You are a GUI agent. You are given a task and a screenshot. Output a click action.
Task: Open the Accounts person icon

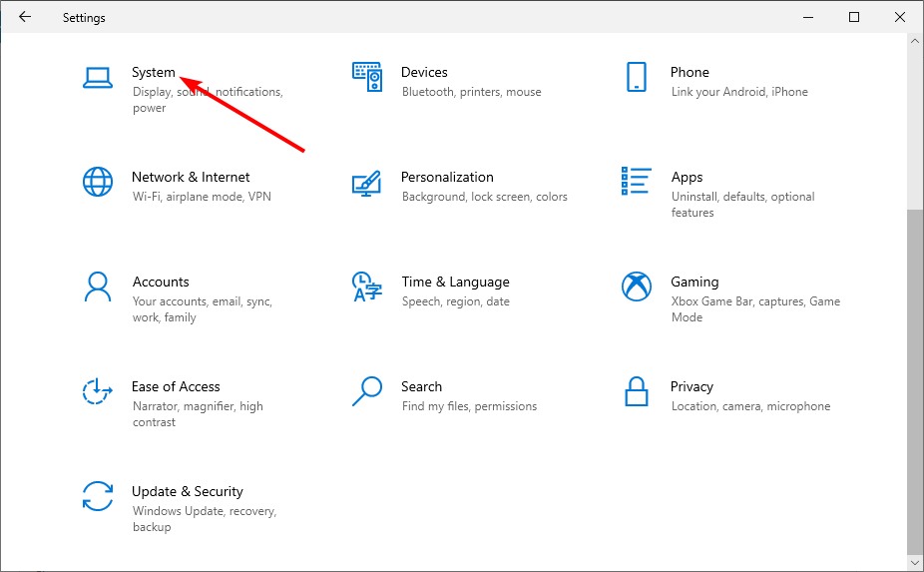click(98, 286)
